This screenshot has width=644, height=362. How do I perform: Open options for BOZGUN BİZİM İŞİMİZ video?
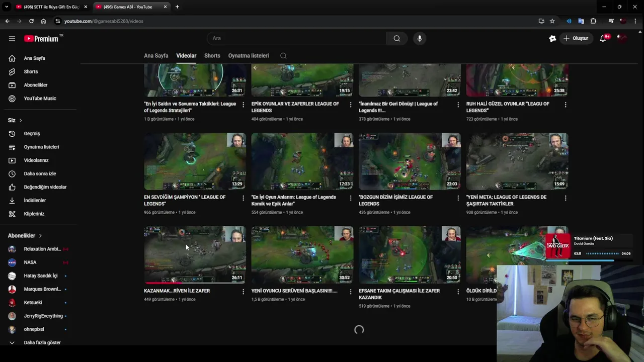pos(458,198)
